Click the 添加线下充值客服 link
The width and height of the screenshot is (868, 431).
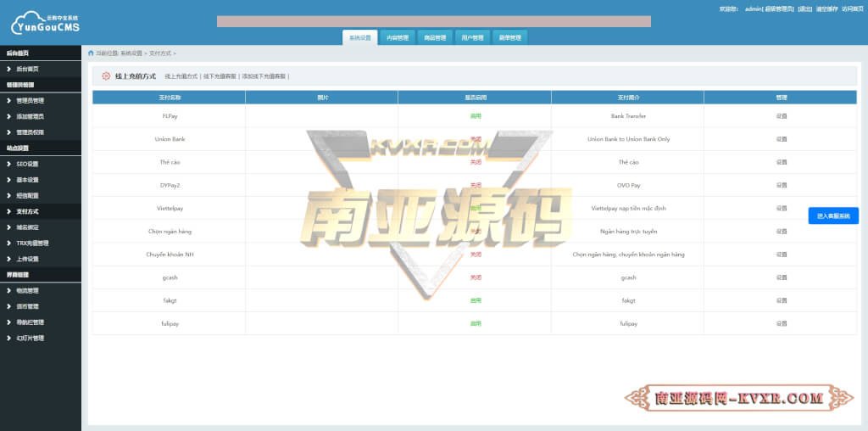[264, 76]
